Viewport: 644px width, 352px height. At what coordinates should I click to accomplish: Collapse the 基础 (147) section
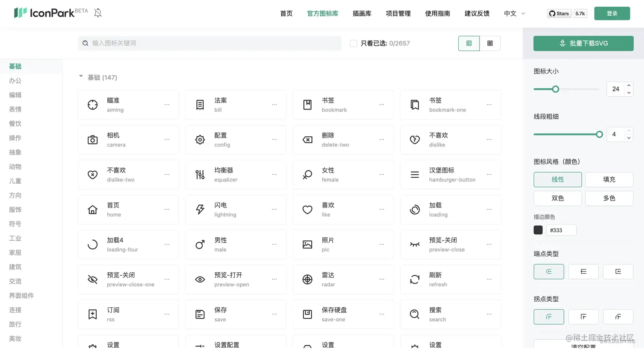point(81,77)
